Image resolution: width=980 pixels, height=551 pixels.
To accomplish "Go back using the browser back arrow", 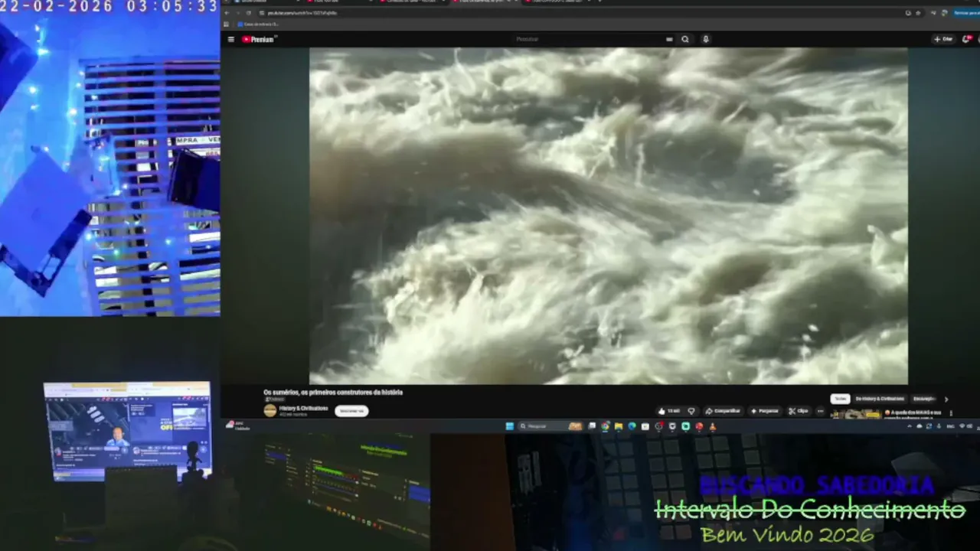I will click(227, 13).
